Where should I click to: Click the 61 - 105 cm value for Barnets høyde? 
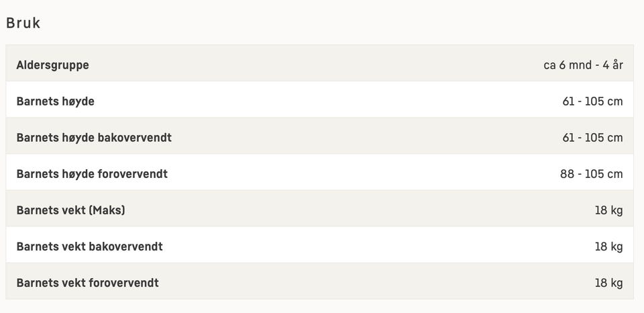coord(592,101)
